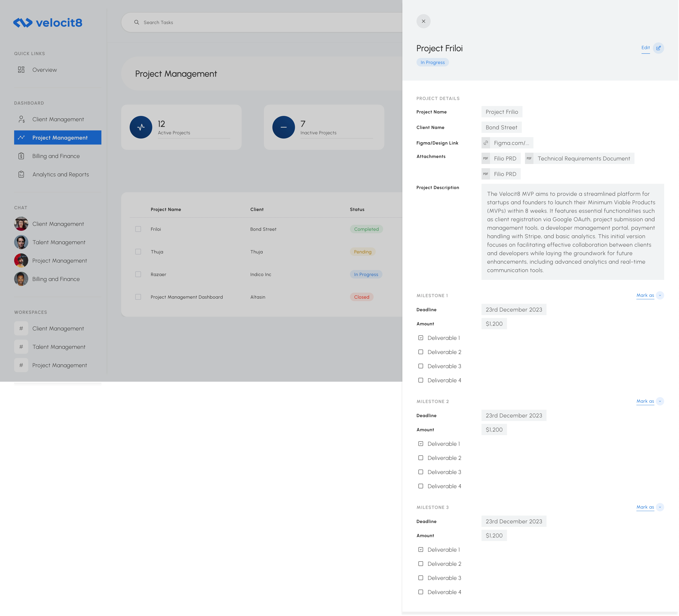Click the Analytics and Reports clipboard icon

21,174
